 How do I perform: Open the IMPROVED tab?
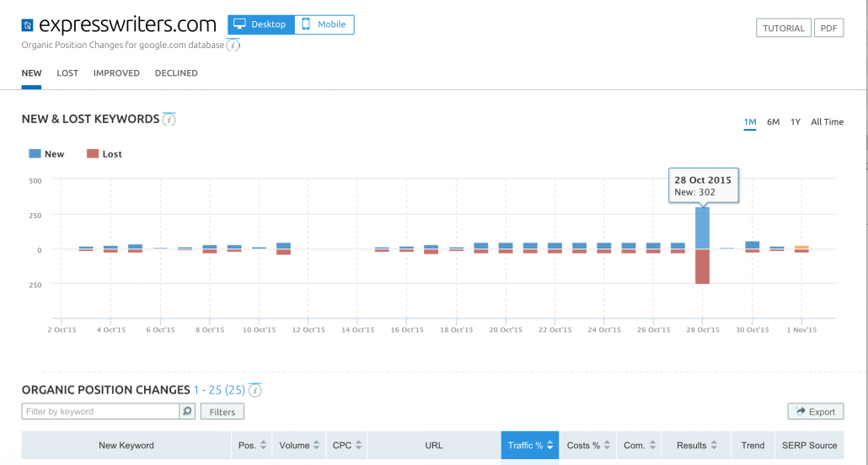coord(116,73)
